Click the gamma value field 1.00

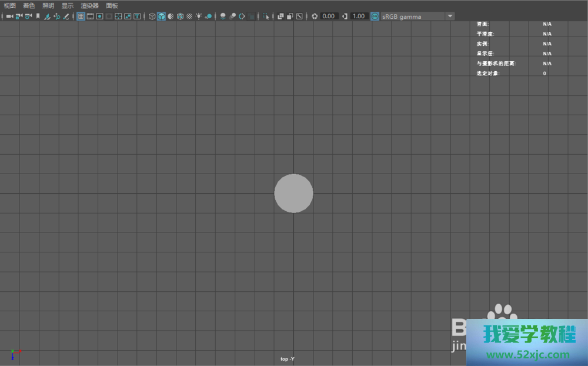[358, 16]
